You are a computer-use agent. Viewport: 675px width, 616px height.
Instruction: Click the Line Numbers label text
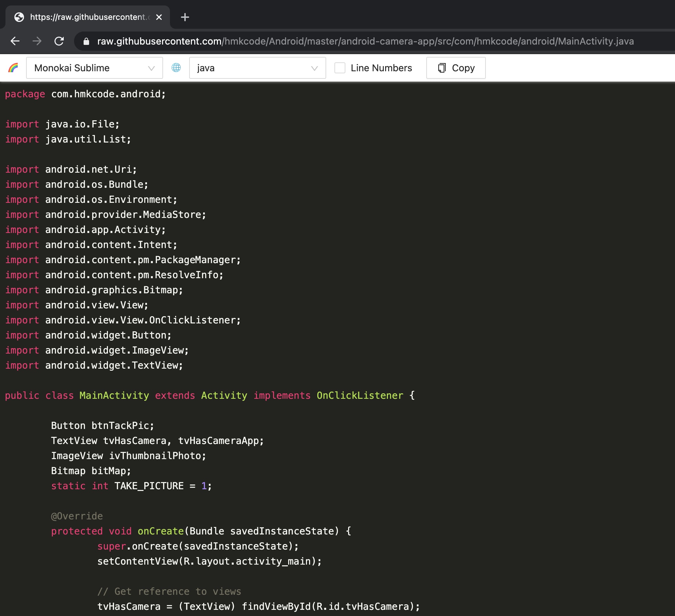tap(381, 68)
